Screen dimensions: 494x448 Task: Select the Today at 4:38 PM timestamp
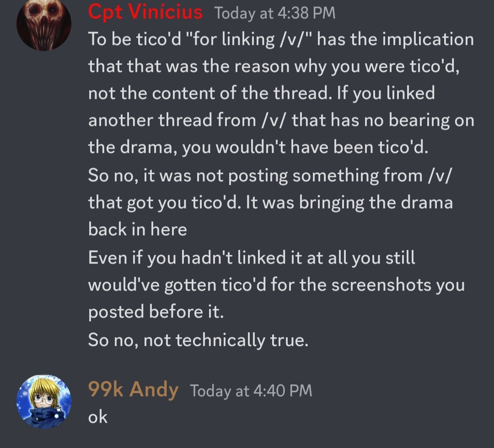pyautogui.click(x=275, y=14)
